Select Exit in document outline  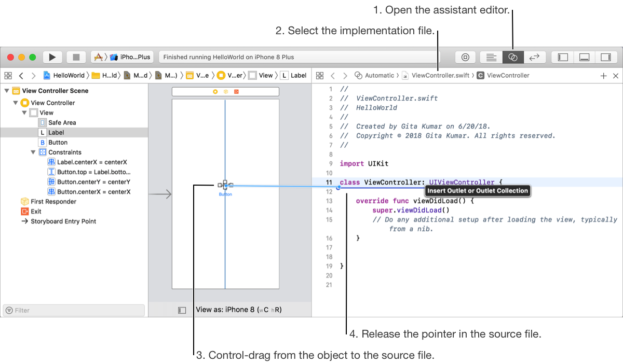point(36,212)
